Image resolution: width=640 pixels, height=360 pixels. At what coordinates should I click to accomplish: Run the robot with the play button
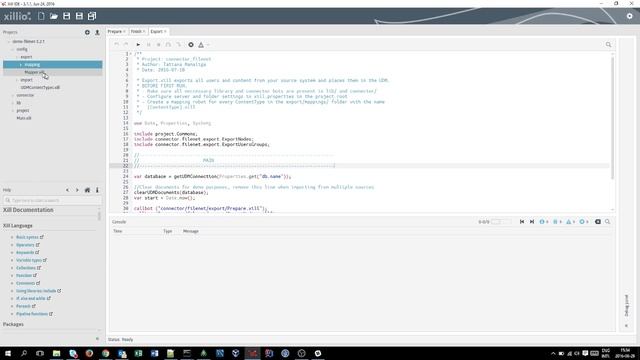(x=138, y=44)
